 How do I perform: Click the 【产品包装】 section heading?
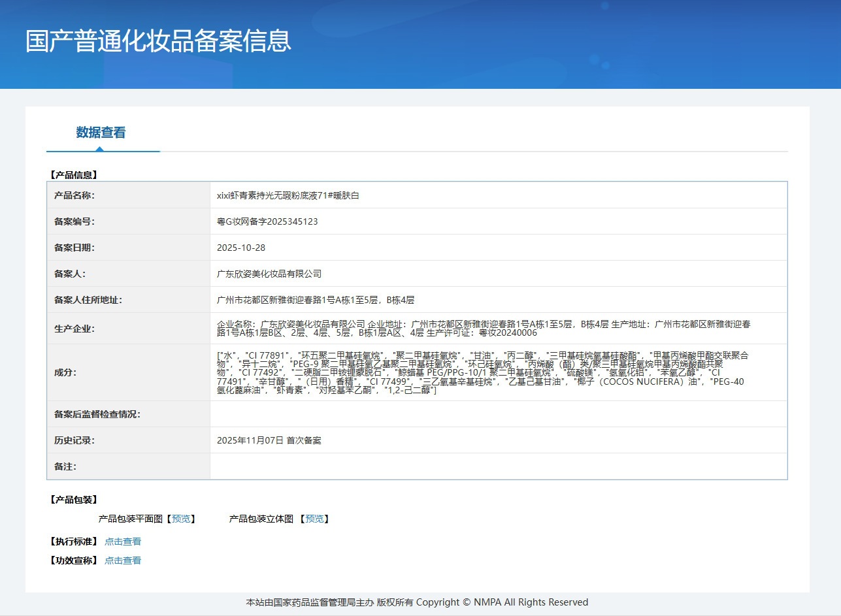[x=73, y=500]
